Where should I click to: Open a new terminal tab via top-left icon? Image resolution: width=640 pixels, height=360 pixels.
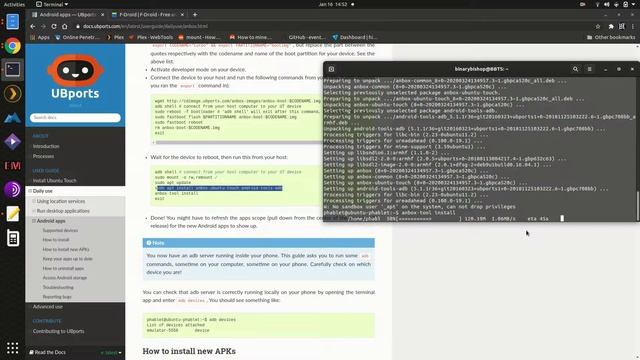click(x=331, y=69)
